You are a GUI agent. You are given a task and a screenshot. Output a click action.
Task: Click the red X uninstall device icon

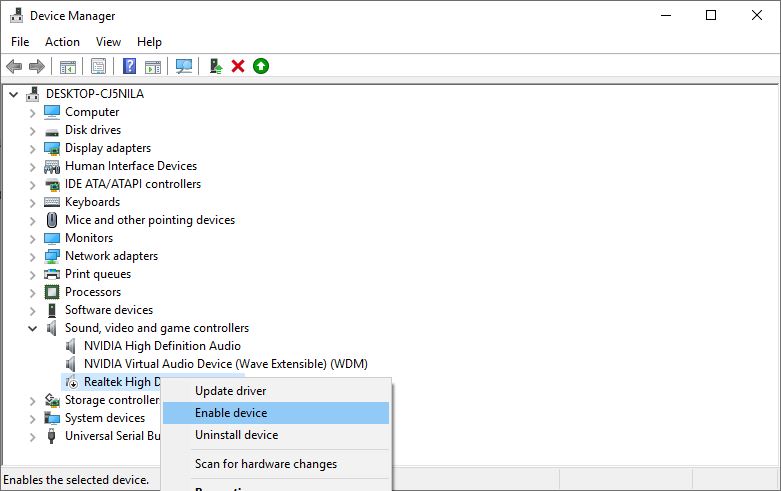click(238, 66)
